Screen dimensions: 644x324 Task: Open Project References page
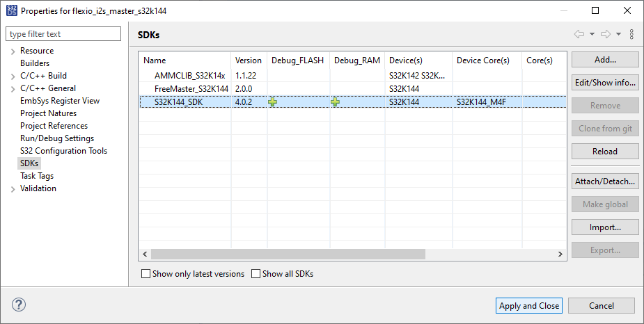(x=54, y=126)
